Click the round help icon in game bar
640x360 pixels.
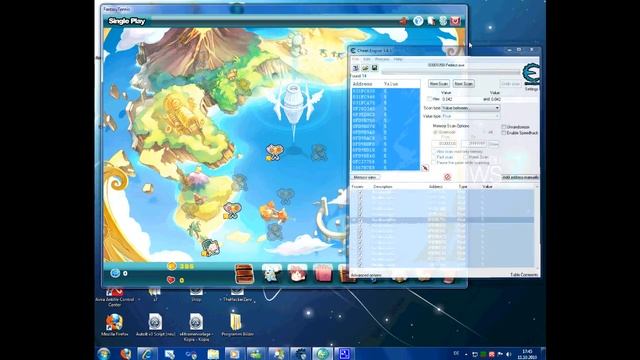(x=418, y=21)
